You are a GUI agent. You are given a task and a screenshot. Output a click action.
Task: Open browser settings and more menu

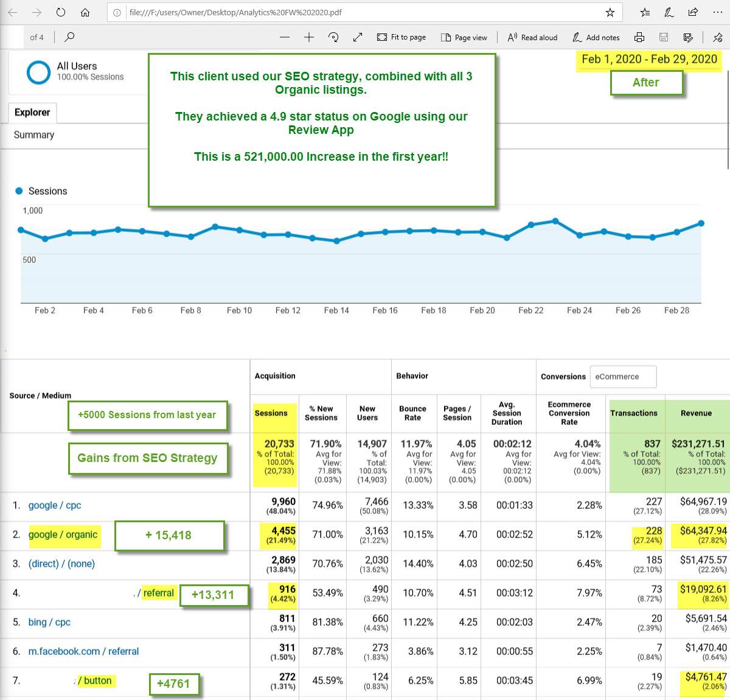tap(717, 12)
